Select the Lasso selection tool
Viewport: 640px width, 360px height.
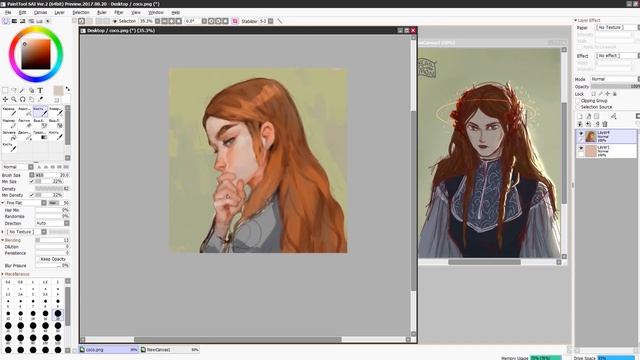click(13, 90)
